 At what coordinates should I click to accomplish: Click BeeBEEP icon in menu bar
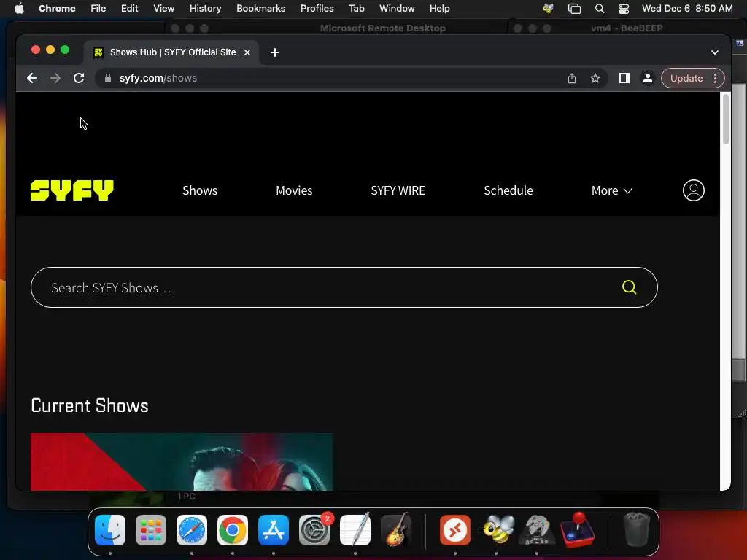point(548,8)
